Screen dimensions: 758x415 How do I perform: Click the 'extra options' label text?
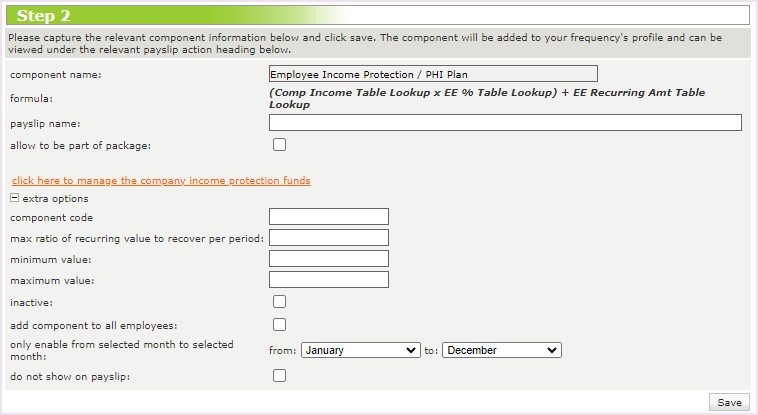tap(55, 199)
